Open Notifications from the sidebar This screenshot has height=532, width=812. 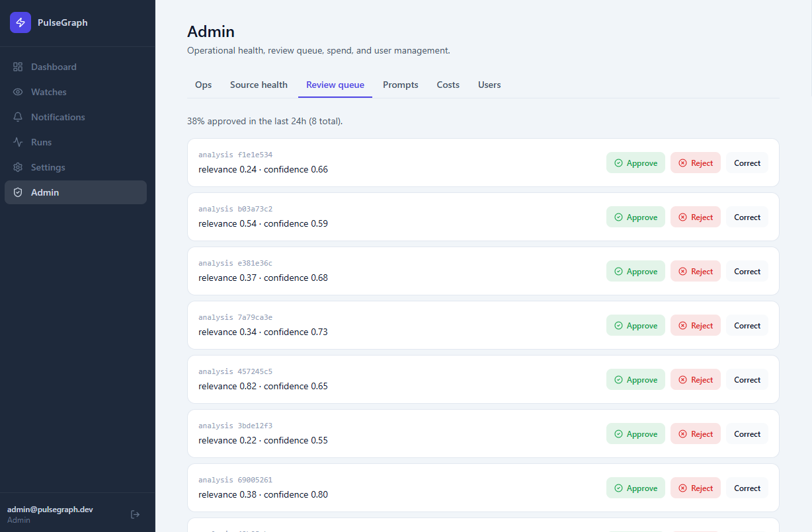click(x=75, y=117)
